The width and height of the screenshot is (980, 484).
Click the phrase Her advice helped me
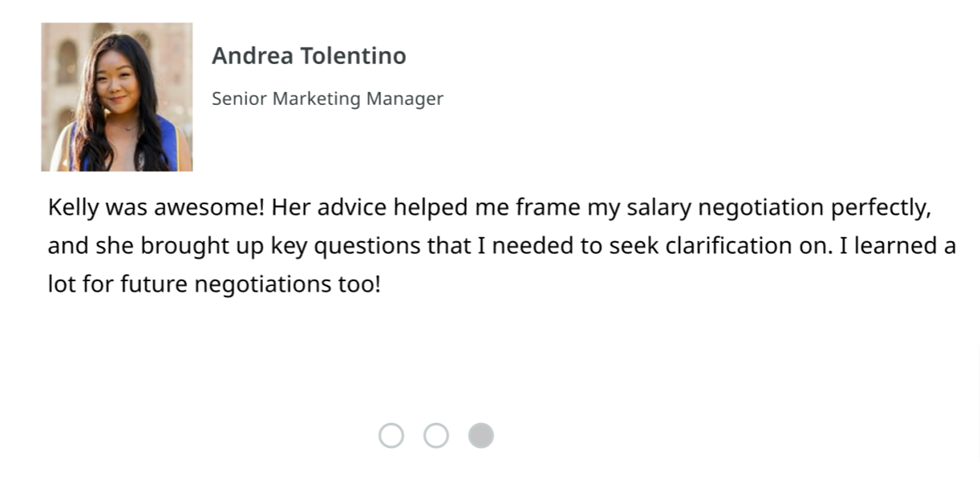[x=390, y=208]
